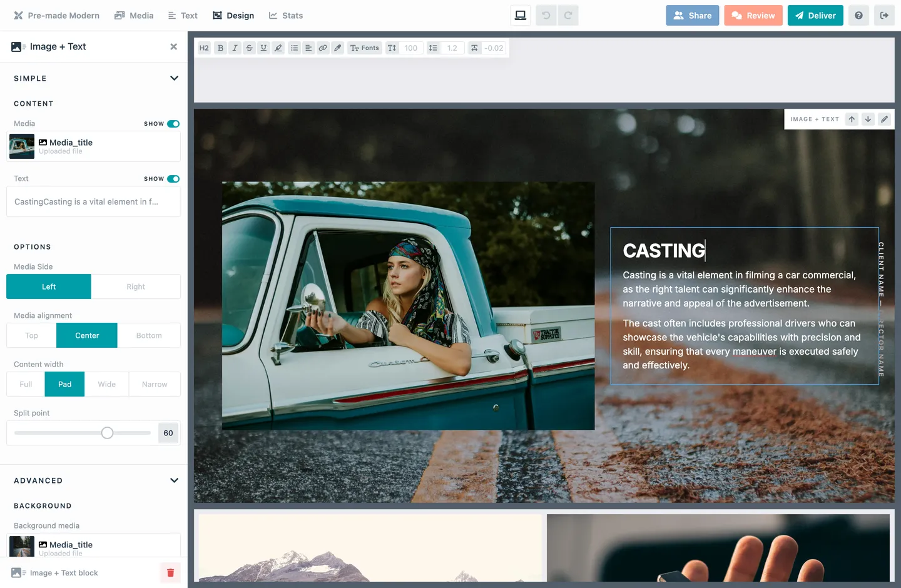
Task: Switch to the Design tab
Action: point(233,16)
